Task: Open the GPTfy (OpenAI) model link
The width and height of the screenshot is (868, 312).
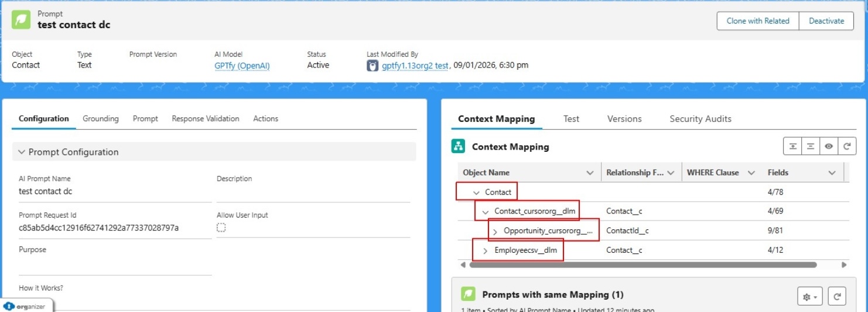Action: click(x=242, y=66)
